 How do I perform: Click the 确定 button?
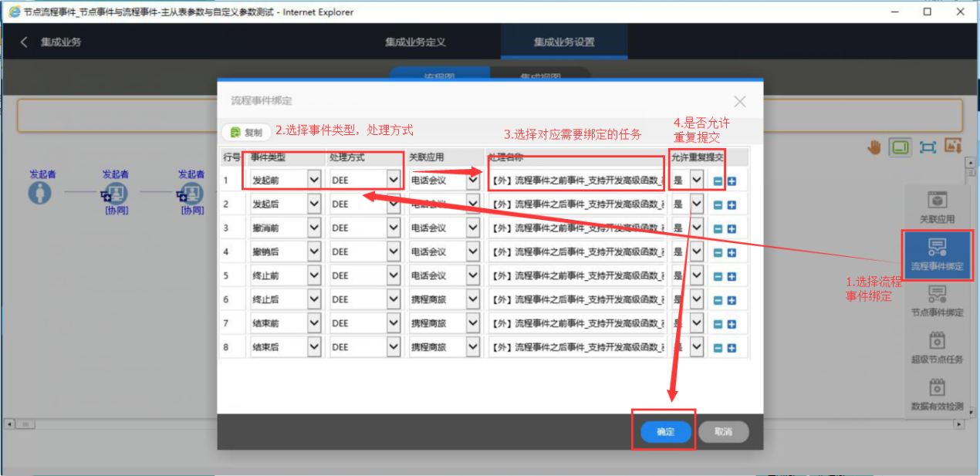coord(665,432)
